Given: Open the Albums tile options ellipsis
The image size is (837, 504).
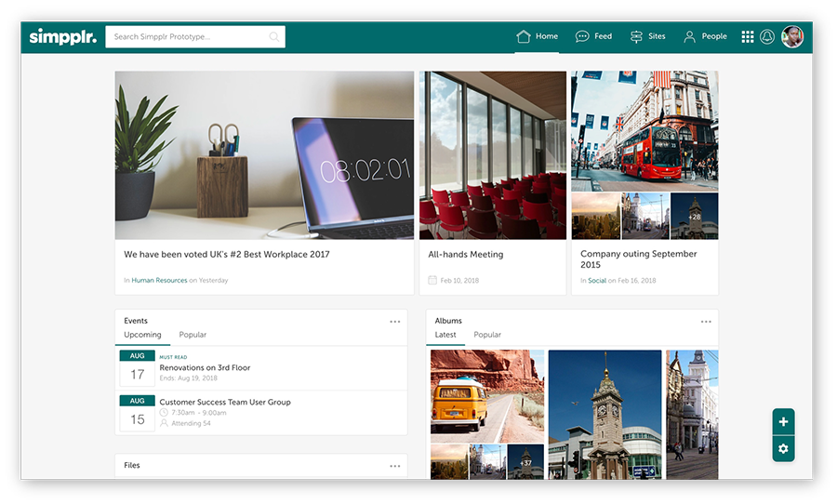Looking at the screenshot, I should point(706,322).
